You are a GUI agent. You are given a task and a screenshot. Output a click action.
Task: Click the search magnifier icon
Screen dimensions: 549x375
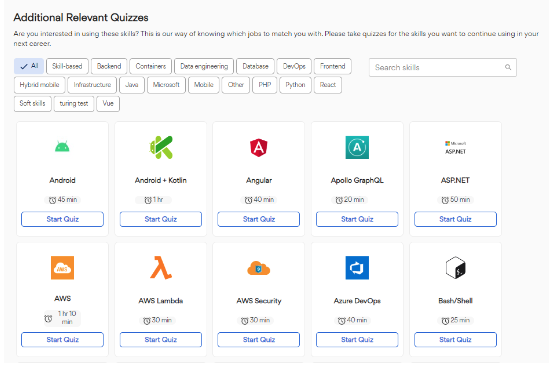pos(508,67)
